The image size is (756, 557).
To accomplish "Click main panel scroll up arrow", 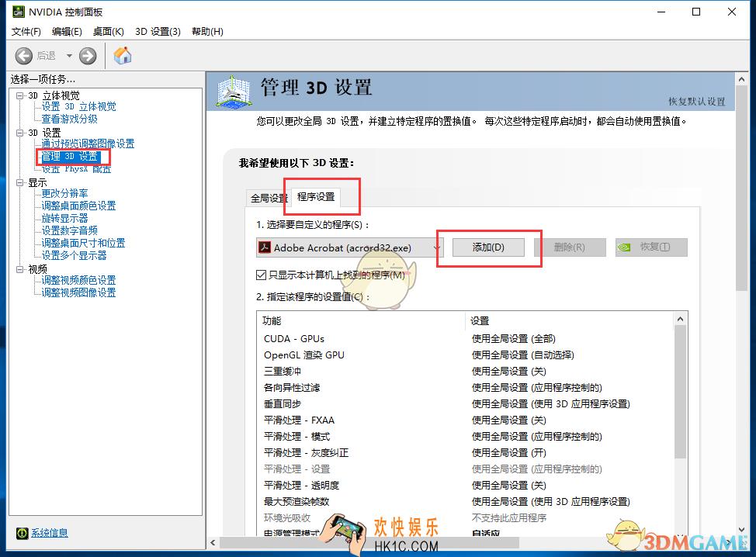I will [741, 79].
